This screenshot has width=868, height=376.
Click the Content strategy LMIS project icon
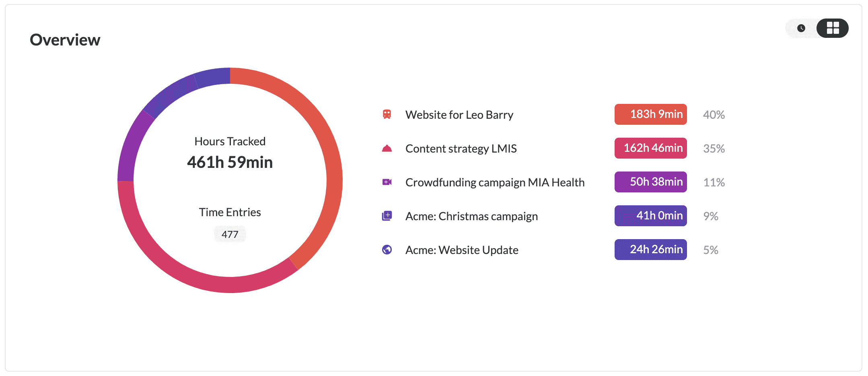387,149
